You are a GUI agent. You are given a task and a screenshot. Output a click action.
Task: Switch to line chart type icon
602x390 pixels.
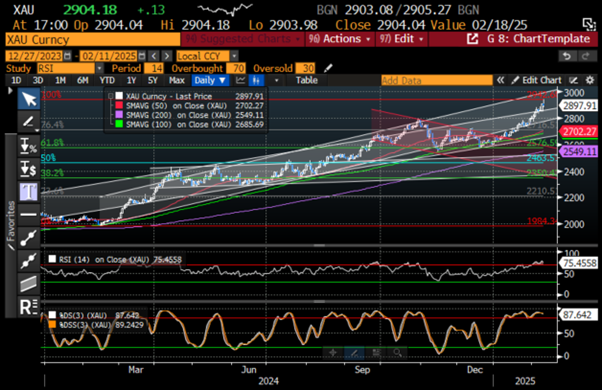[x=240, y=80]
